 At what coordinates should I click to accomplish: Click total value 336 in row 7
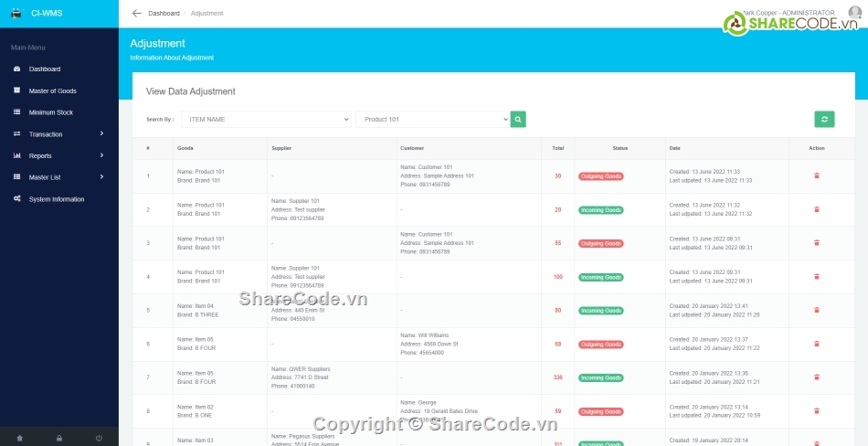tap(557, 377)
